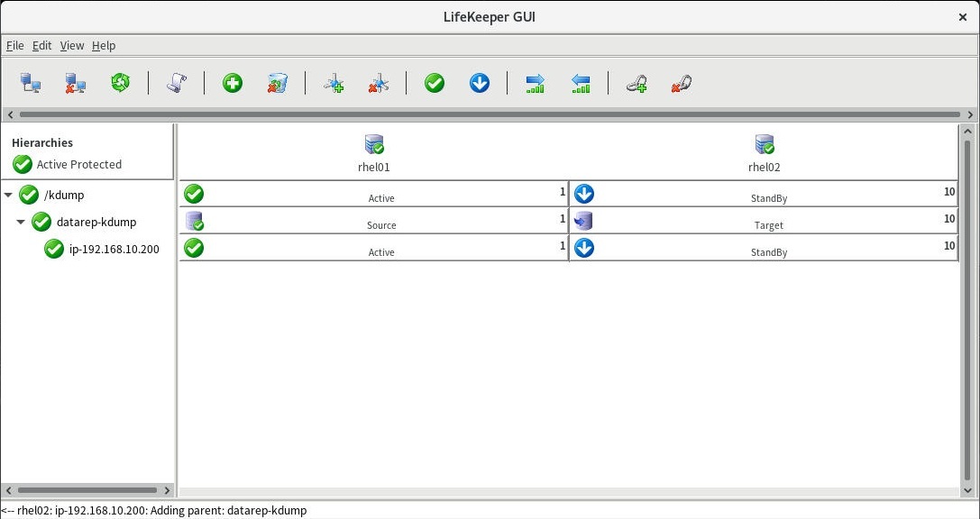The image size is (980, 519).
Task: Open the View menu
Action: [71, 46]
